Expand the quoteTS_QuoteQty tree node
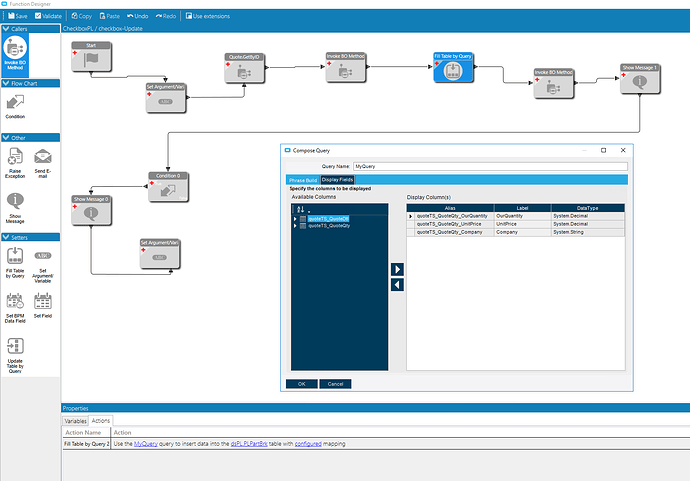Screen dimensions: 690x481 pos(295,226)
